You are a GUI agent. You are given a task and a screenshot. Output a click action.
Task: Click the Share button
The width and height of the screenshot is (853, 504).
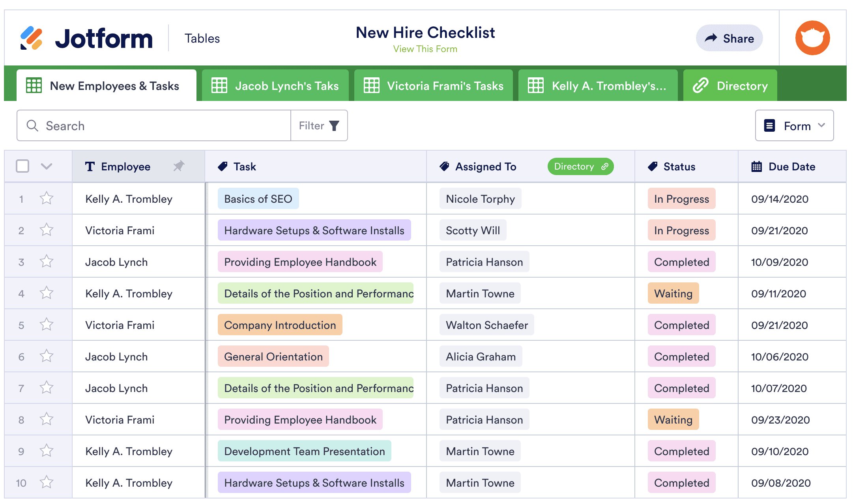tap(729, 38)
